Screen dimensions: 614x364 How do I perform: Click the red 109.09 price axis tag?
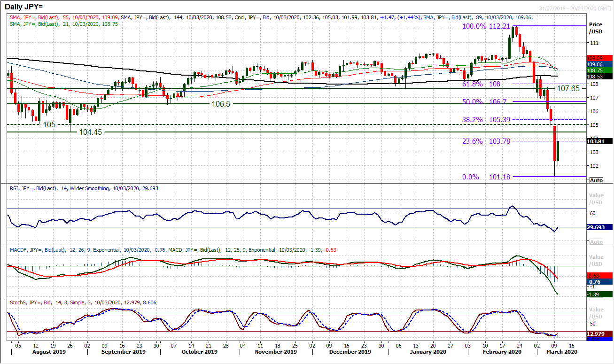(x=600, y=58)
